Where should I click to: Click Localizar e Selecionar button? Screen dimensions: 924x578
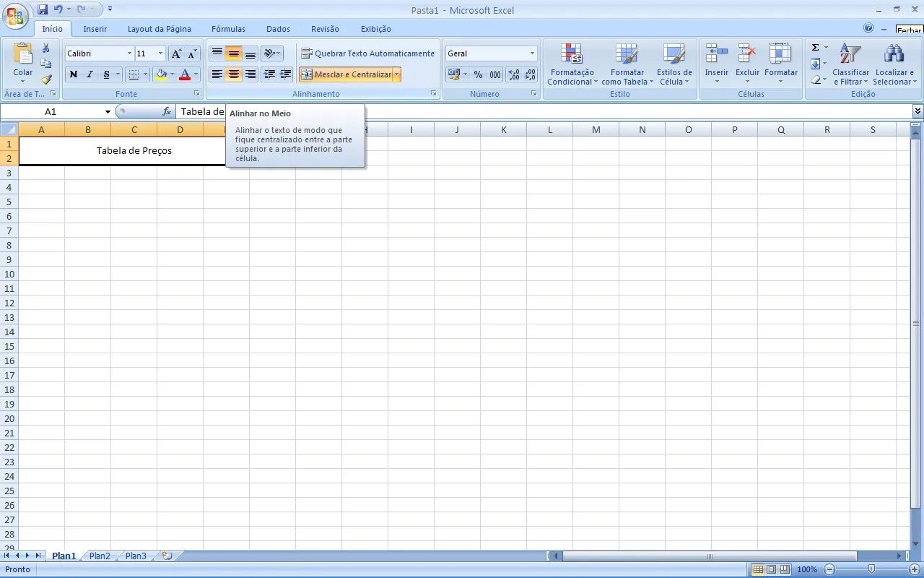click(x=894, y=64)
